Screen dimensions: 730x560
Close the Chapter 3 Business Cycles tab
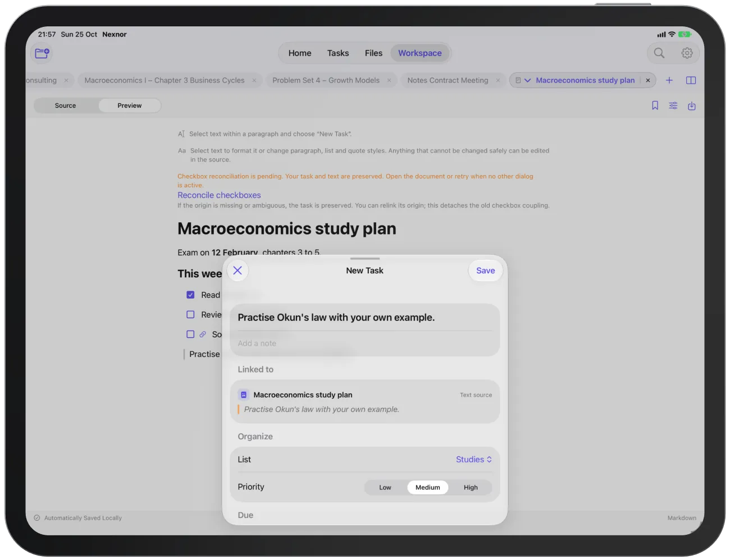click(254, 80)
